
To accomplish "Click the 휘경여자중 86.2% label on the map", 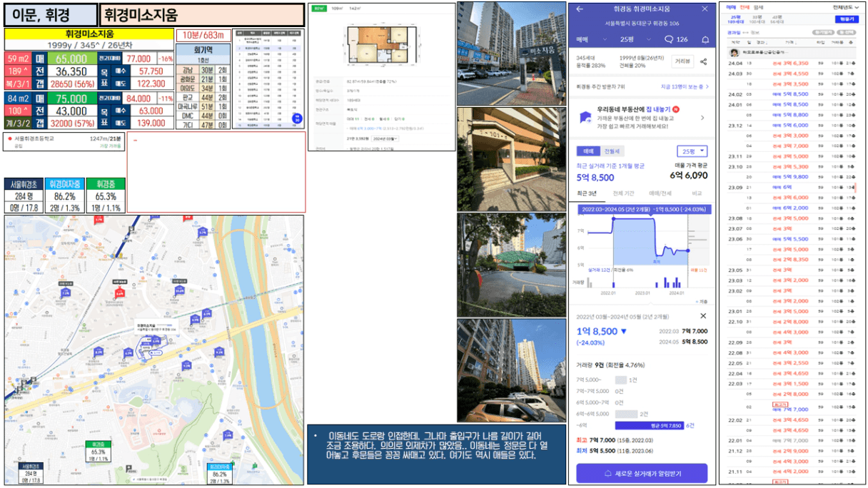I will 219,473.
